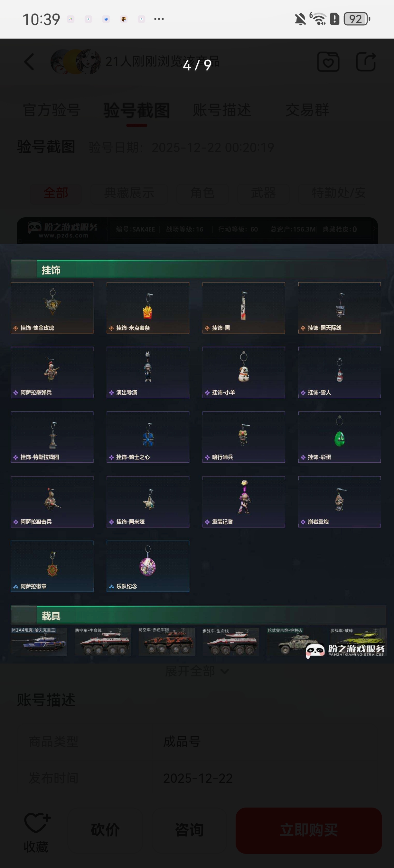Tap the 咨询 button

pos(189,830)
